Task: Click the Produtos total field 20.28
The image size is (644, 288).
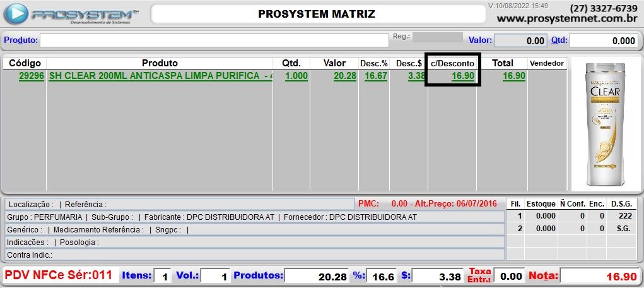Action: 317,276
